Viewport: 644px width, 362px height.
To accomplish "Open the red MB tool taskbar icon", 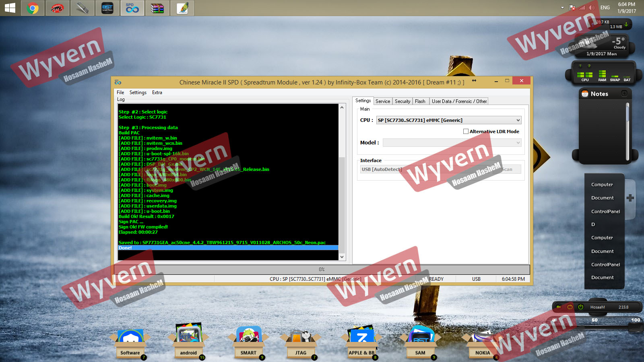I will [58, 8].
